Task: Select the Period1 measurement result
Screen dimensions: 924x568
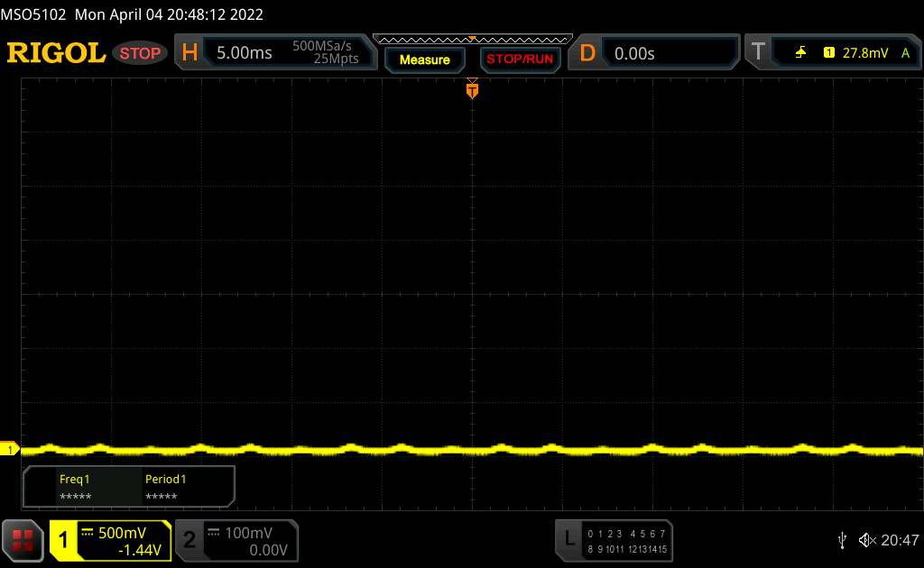Action: 165,488
